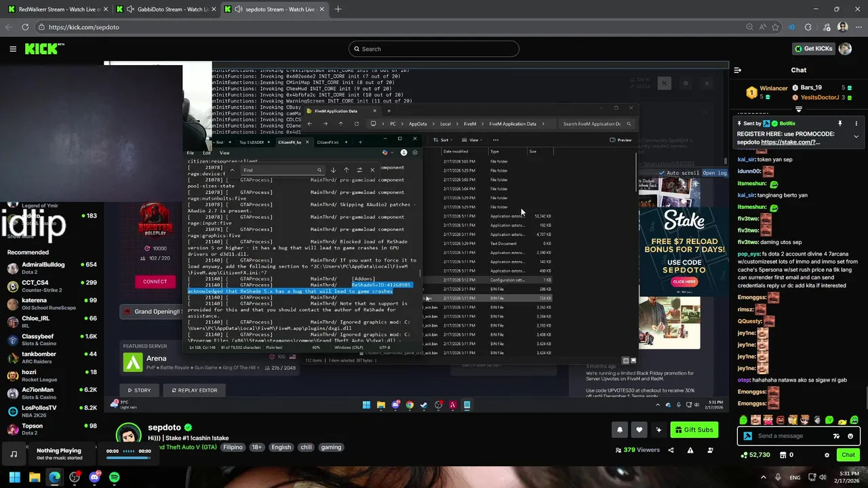Viewport: 868px width, 488px height.
Task: Open the Kick hamburger sidebar menu
Action: [x=13, y=49]
